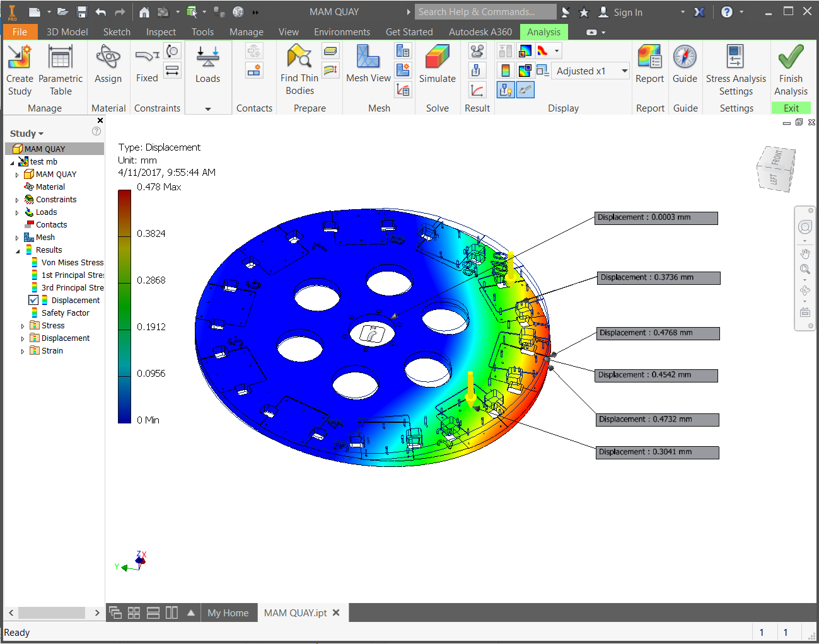Toggle the Displacement result checkbox
Screen dimensions: 819x644
click(x=33, y=301)
